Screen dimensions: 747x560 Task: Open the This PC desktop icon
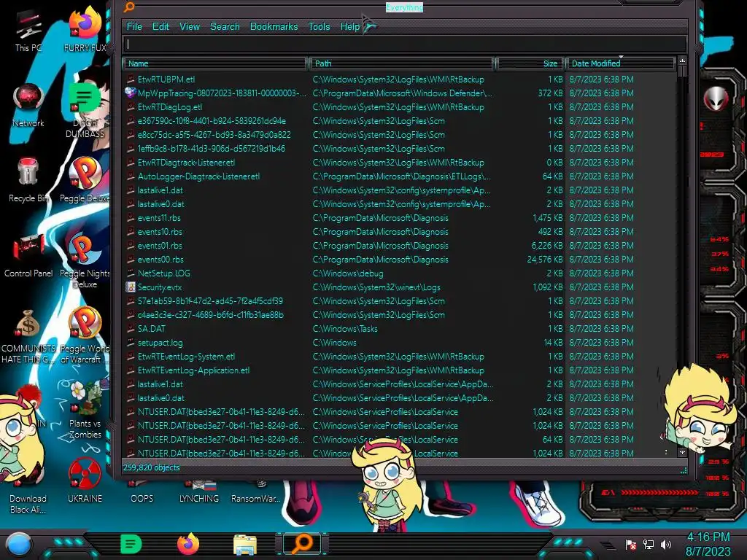tap(28, 31)
